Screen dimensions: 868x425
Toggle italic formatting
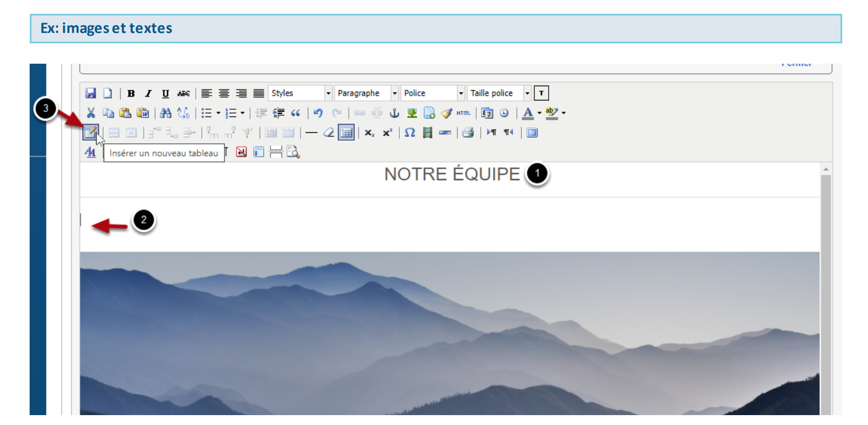click(x=148, y=93)
